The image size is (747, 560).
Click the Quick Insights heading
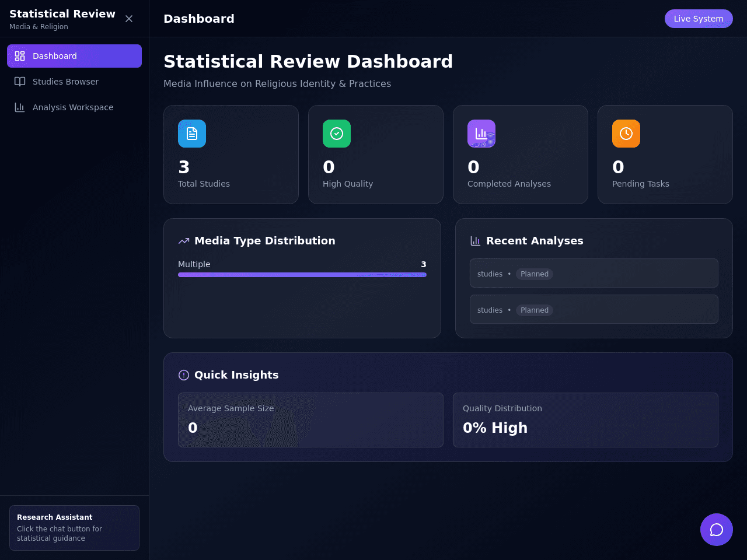[236, 375]
